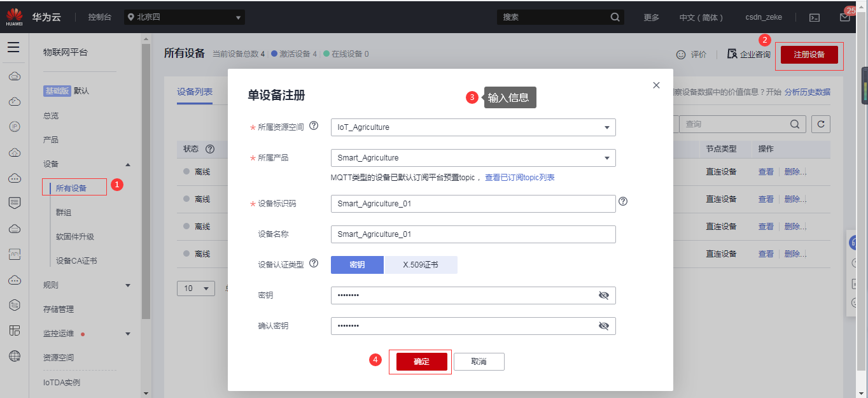
Task: Click the 密钥 password field
Action: tap(473, 295)
